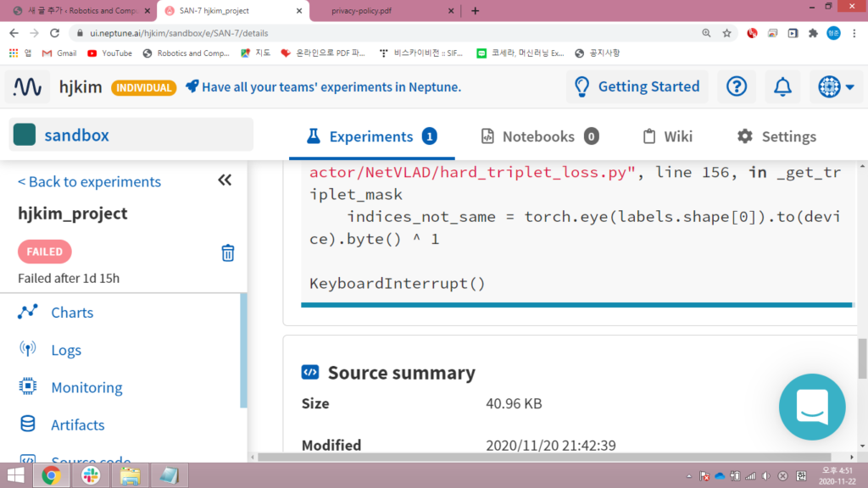Open Logs in the sidebar
This screenshot has height=488, width=868.
[66, 350]
